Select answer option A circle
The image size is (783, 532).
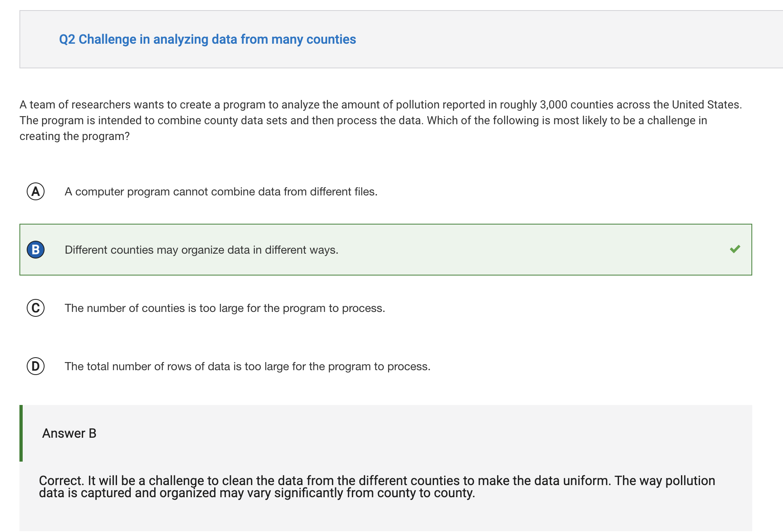(x=36, y=191)
